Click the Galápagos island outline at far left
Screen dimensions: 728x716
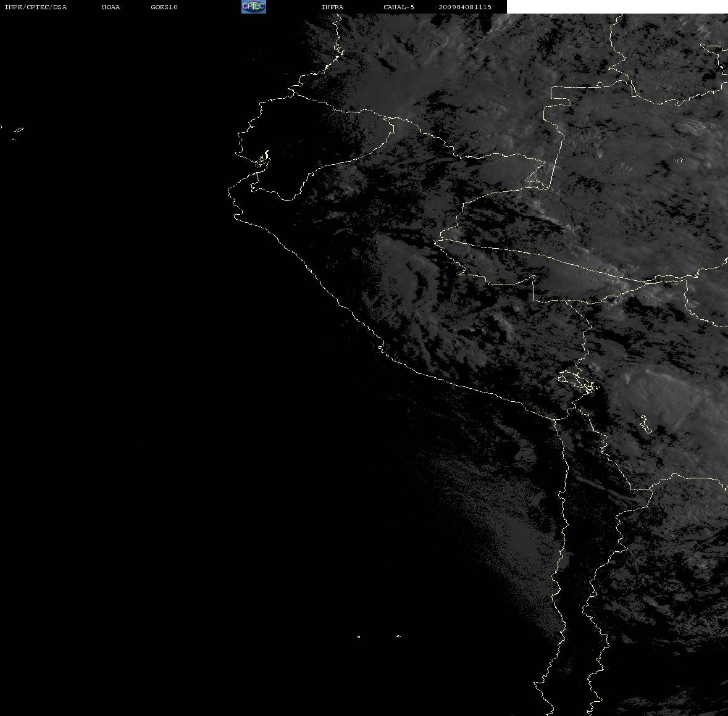point(18,130)
